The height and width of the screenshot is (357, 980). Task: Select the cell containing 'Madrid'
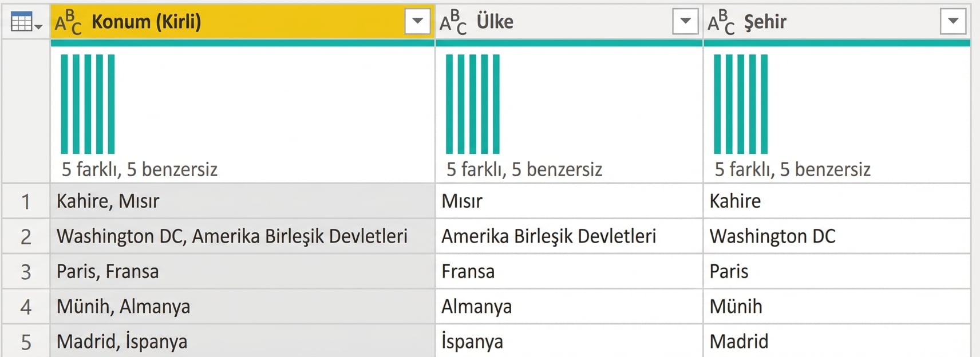coord(738,341)
